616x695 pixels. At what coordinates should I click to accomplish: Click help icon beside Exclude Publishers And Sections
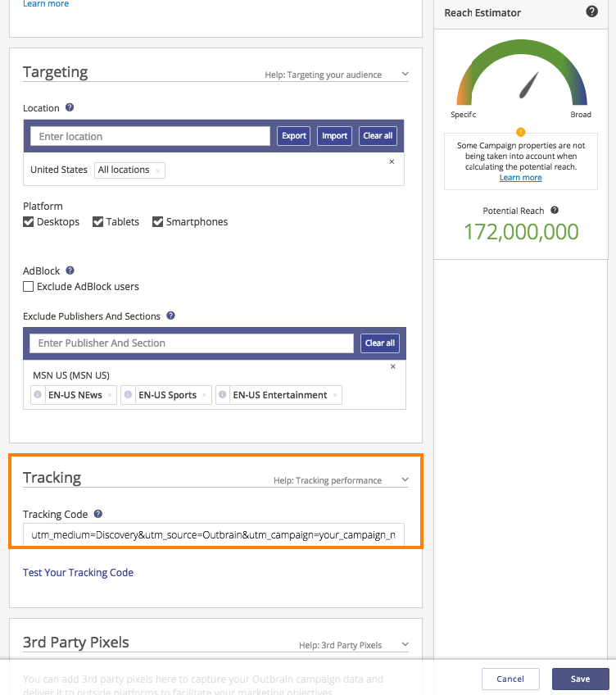click(170, 316)
